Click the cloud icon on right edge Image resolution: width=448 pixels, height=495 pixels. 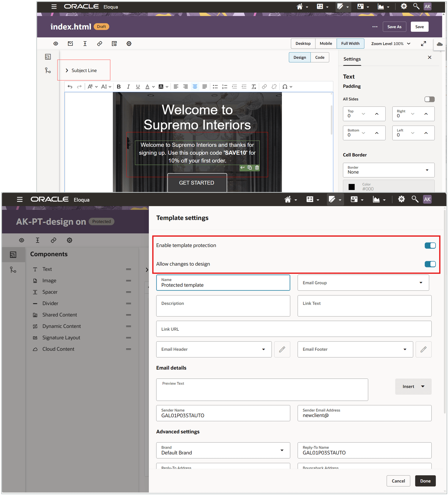440,44
